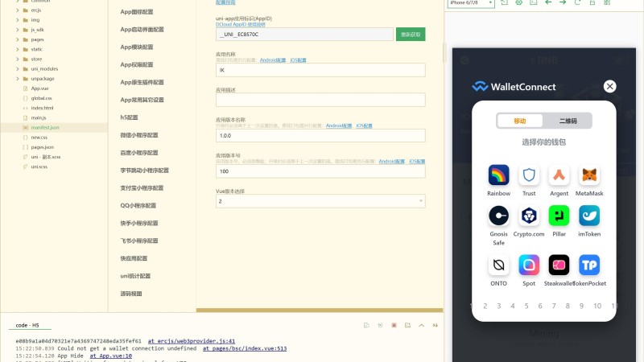Open App.vue in file tree

[39, 88]
